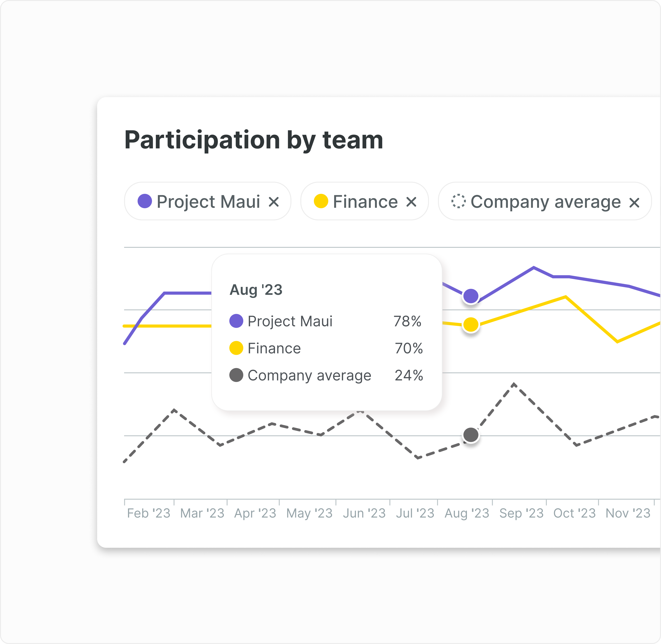661x644 pixels.
Task: Click the dashed circle Company average icon
Action: coord(458,201)
